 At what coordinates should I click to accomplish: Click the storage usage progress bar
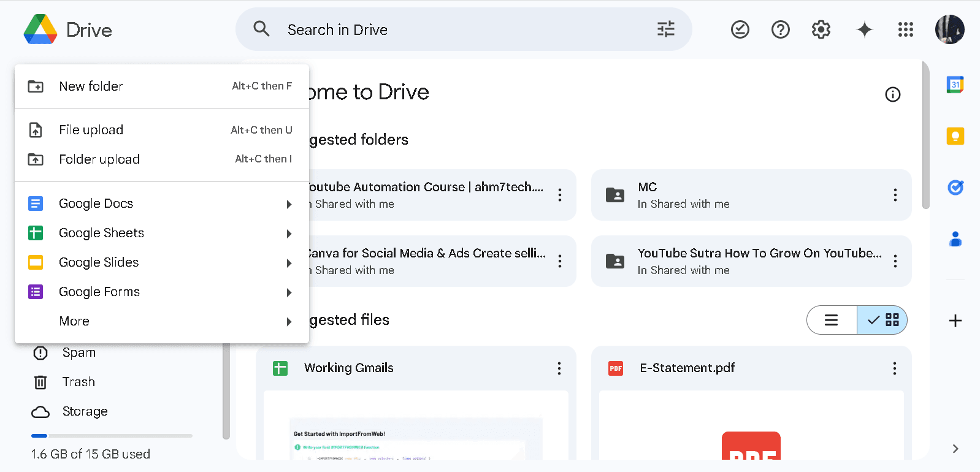(x=112, y=436)
